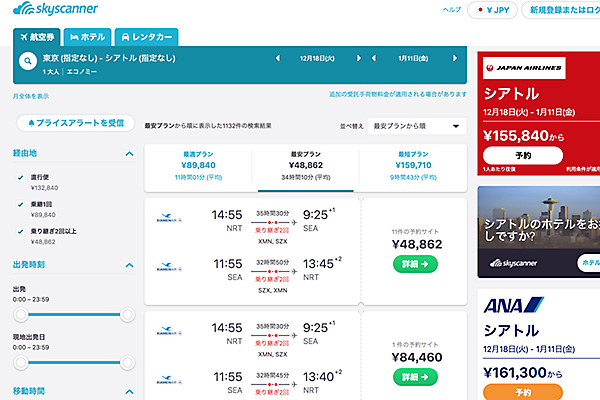Image resolution: width=600 pixels, height=400 pixels.
Task: Open the ヘルプ help link
Action: point(452,10)
